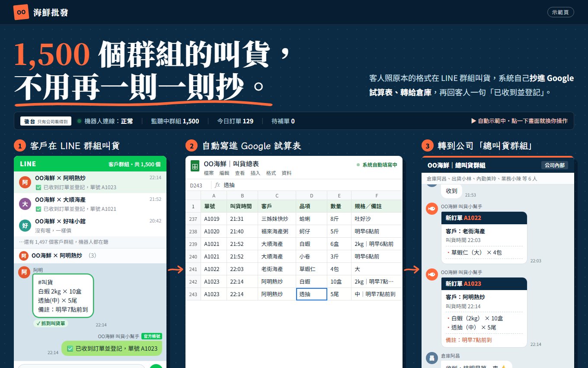Click the 福來海產粥 cell

[277, 231]
